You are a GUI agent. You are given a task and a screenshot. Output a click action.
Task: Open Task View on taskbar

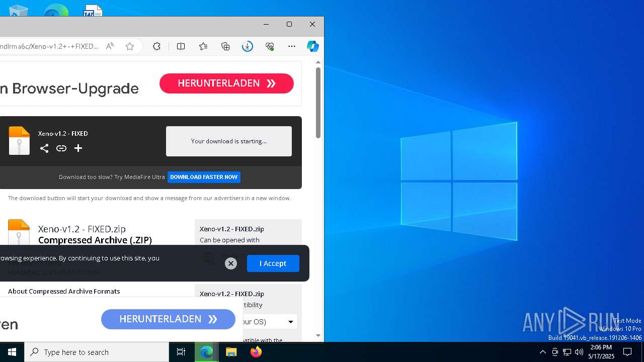click(181, 352)
